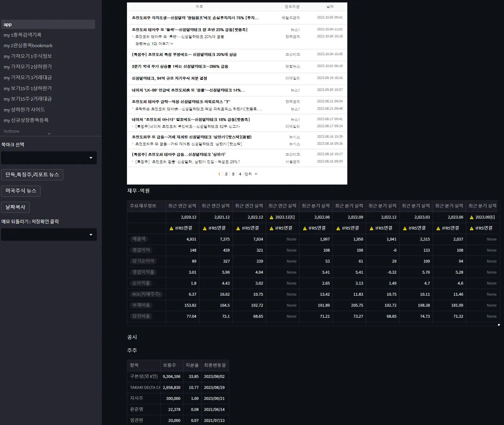Select the 자사주 shareholder row
The width and height of the screenshot is (504, 425).
[178, 398]
